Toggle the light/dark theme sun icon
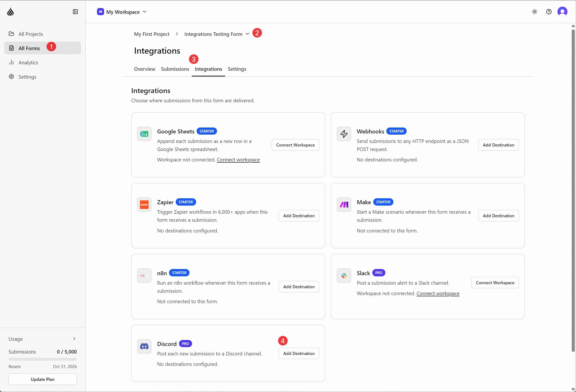This screenshot has width=576, height=392. (x=534, y=12)
